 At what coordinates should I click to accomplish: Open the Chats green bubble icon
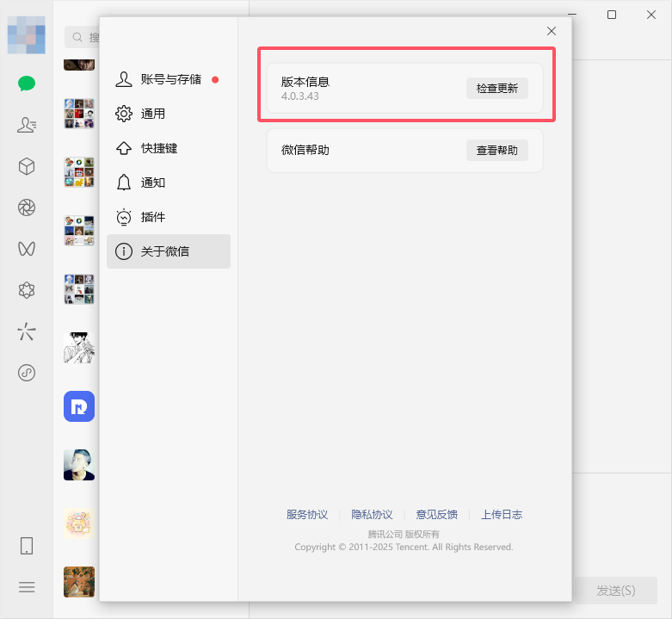tap(27, 84)
